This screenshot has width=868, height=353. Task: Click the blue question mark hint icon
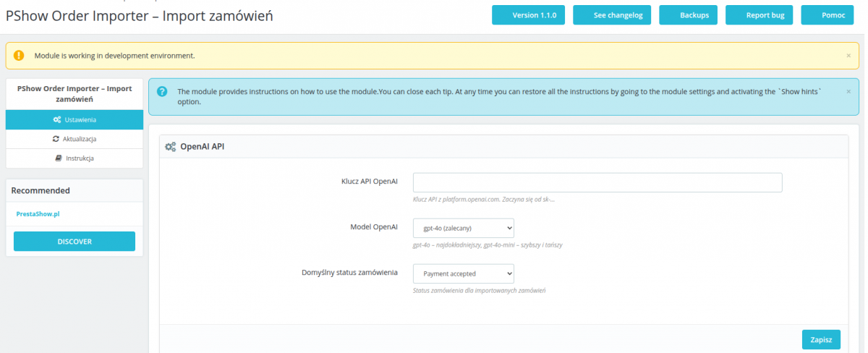[x=162, y=92]
